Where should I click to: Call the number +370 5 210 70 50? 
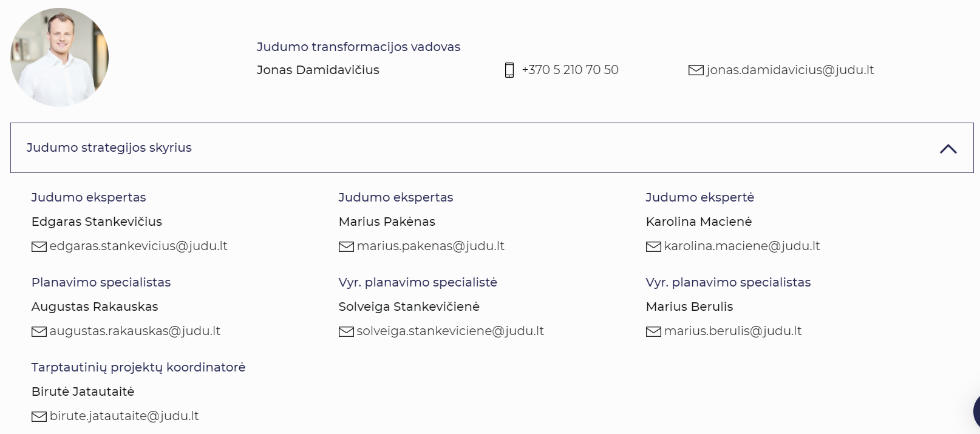(570, 70)
